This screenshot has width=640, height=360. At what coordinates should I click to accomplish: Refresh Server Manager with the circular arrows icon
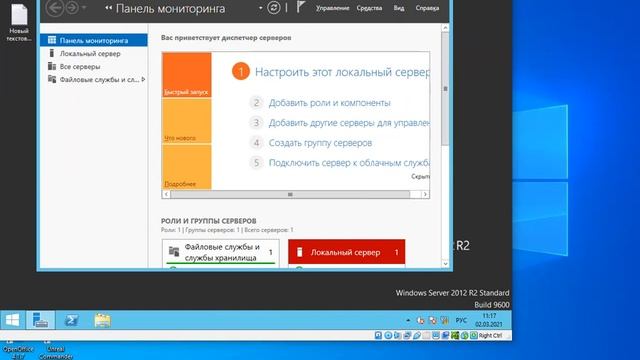point(273,8)
